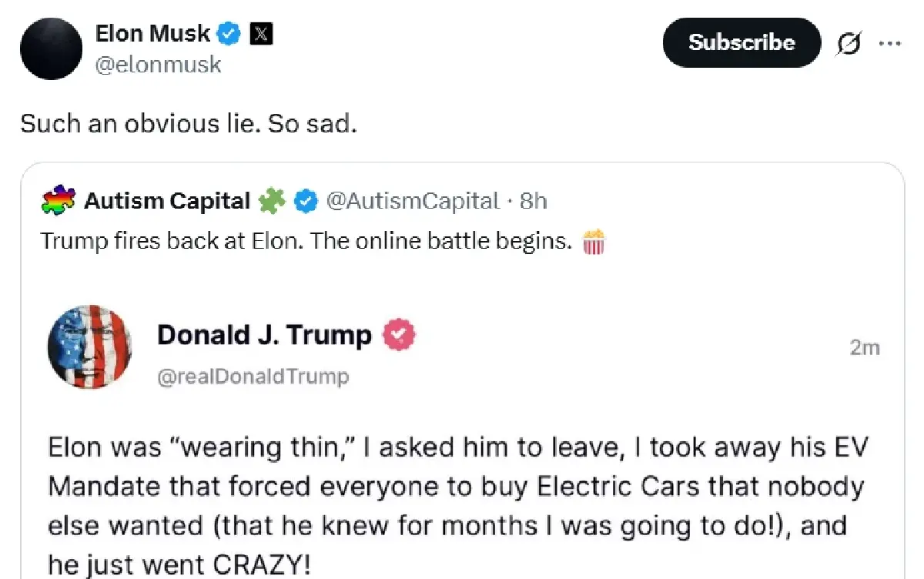Click the X affiliation badge next to Elon Musk

262,34
